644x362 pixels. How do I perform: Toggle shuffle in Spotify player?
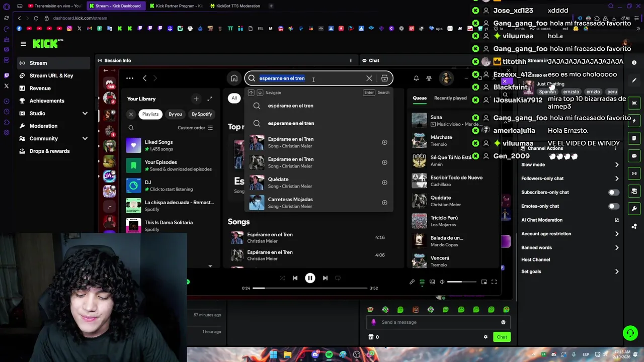click(x=282, y=278)
